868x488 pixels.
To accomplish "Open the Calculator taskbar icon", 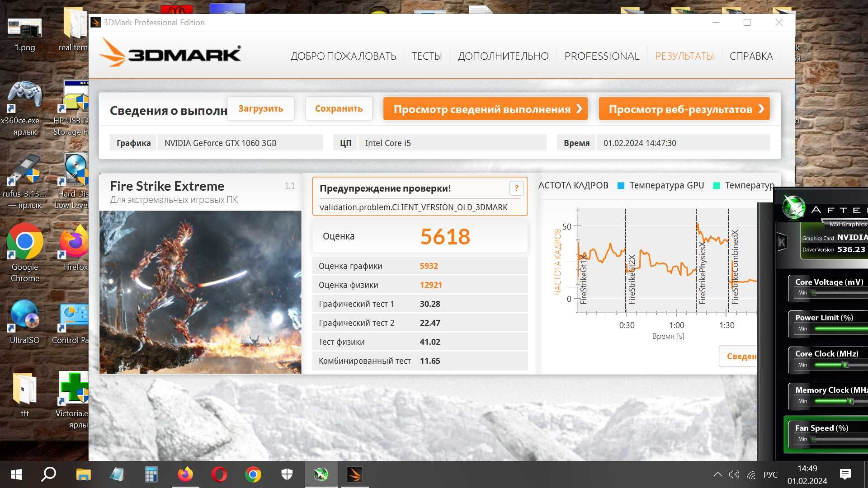I will [151, 474].
